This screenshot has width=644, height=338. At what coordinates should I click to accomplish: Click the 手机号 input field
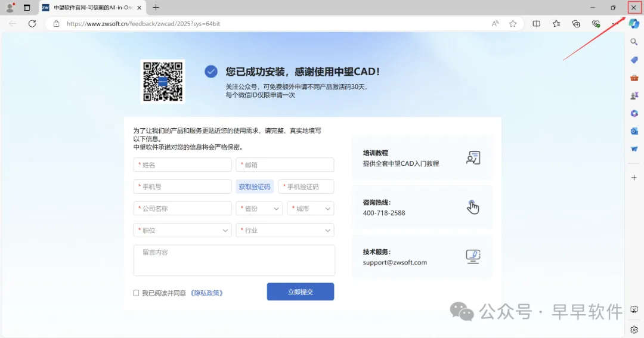tap(182, 187)
